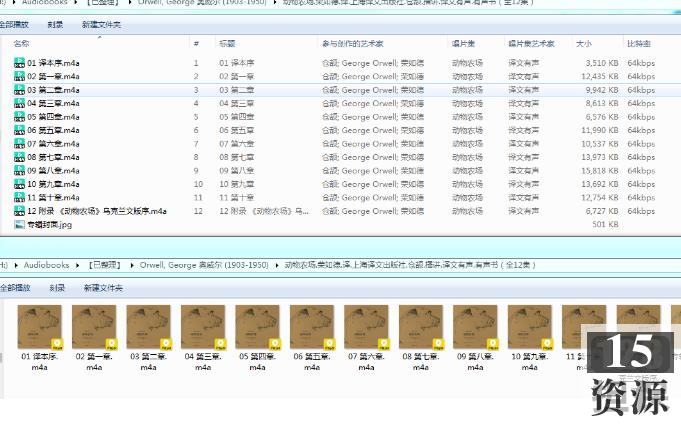Click the 6,727 KB size cell
The width and height of the screenshot is (681, 424).
602,211
